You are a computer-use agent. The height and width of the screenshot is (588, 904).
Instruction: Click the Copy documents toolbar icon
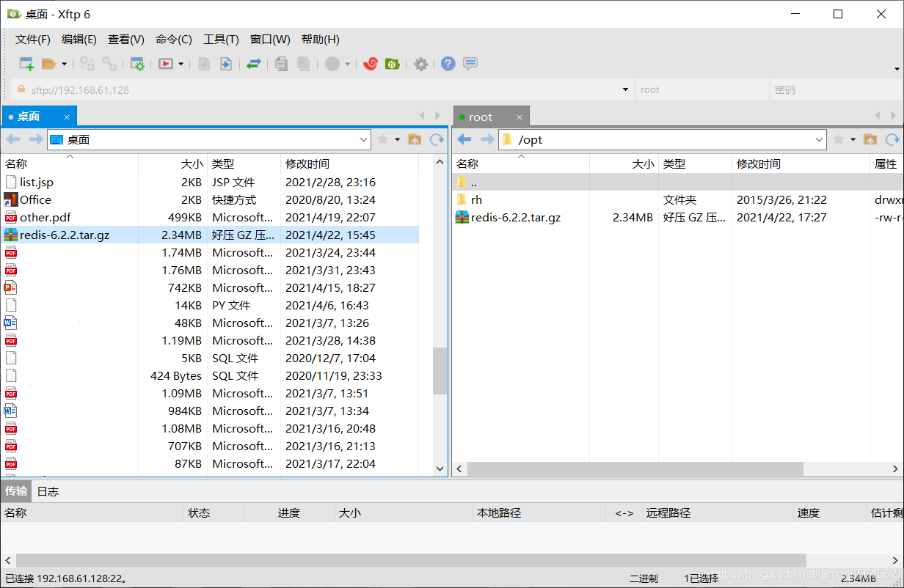[281, 64]
